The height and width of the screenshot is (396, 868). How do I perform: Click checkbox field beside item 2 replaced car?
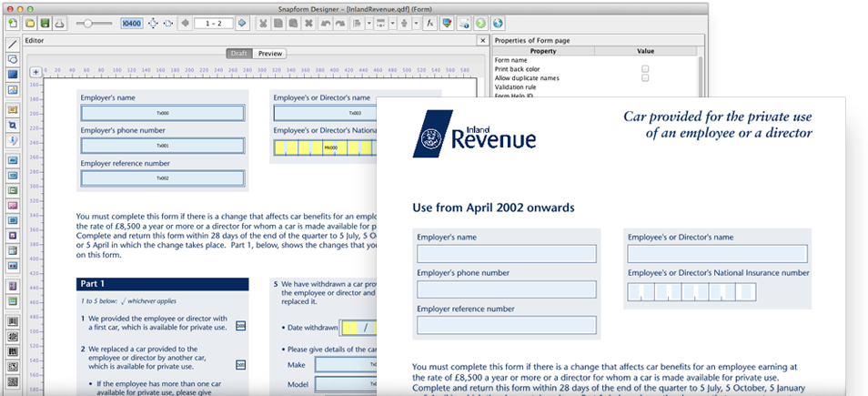pyautogui.click(x=240, y=365)
